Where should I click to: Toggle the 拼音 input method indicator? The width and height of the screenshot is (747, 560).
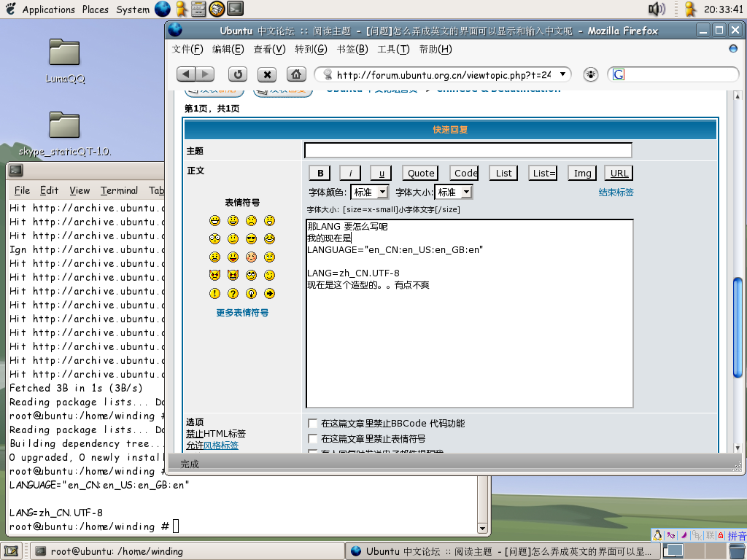(737, 536)
